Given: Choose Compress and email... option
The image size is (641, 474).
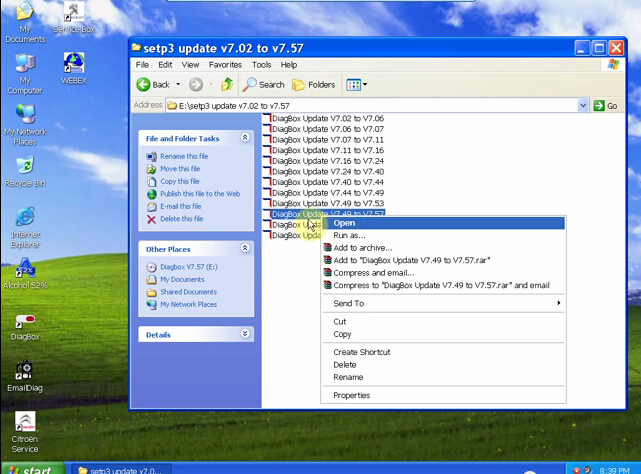Looking at the screenshot, I should pyautogui.click(x=443, y=273).
